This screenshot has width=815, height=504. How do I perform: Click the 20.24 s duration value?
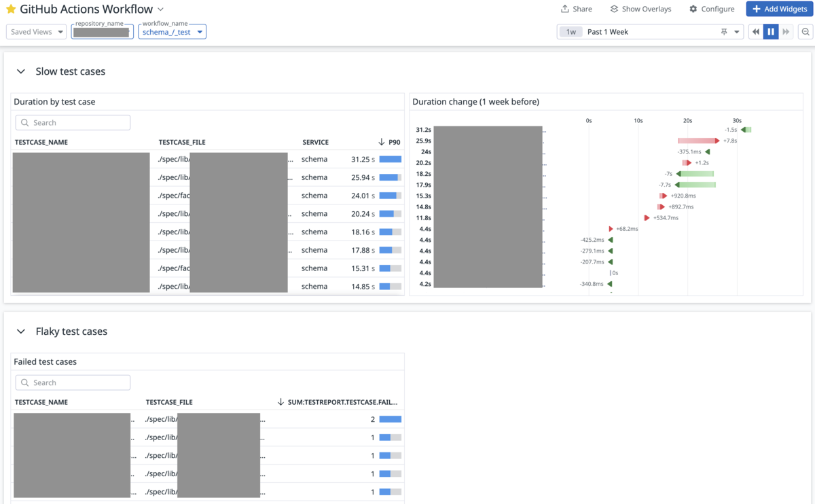coord(363,214)
